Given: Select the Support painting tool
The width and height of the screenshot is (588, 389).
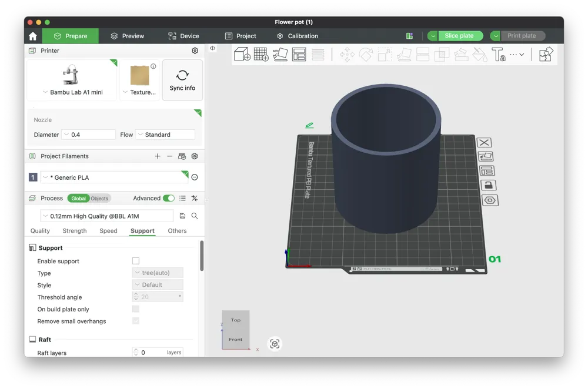Looking at the screenshot, I should click(461, 55).
